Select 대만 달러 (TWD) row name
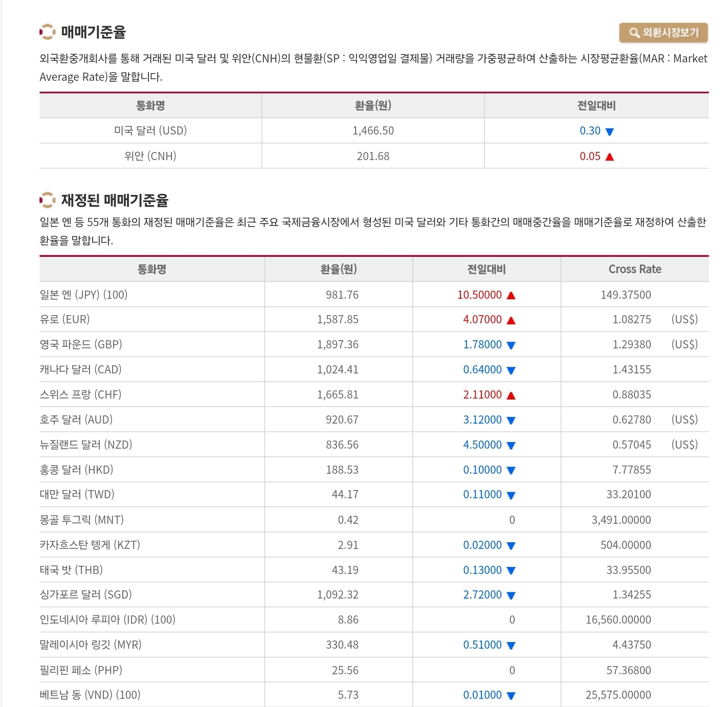 (x=77, y=494)
